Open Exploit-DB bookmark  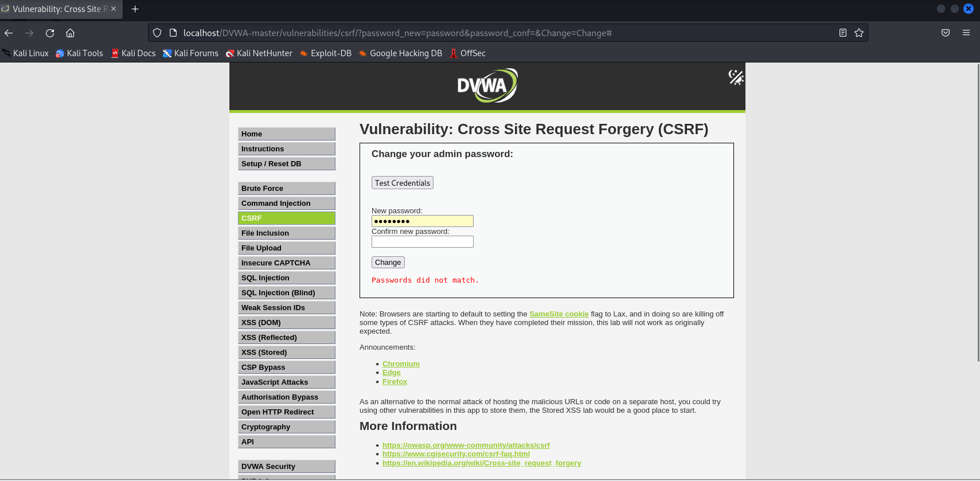click(326, 53)
